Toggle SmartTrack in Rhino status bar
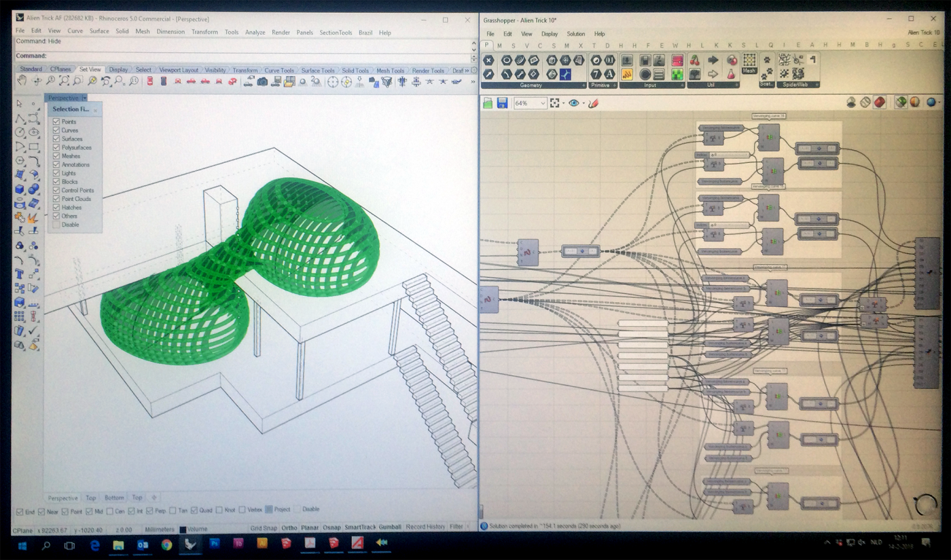The height and width of the screenshot is (560, 951). 360,527
